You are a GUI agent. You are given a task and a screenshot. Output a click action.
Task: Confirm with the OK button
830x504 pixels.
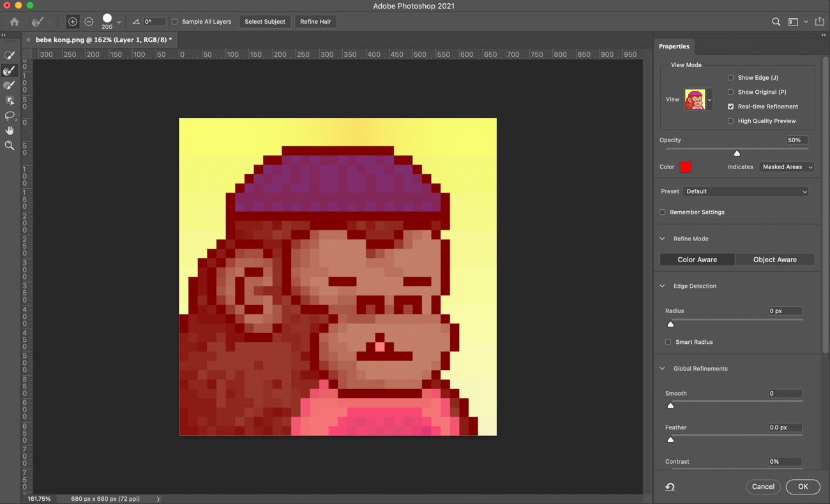pyautogui.click(x=802, y=486)
